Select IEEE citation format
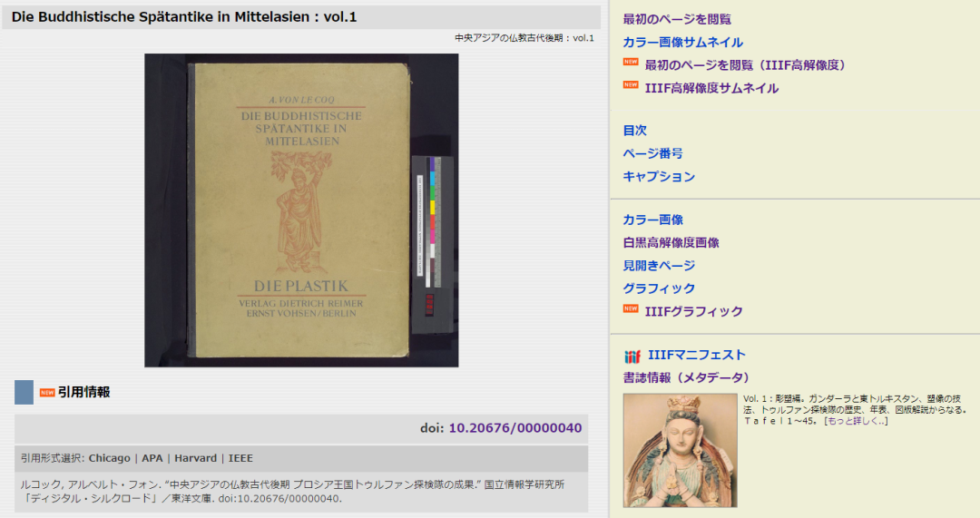Image resolution: width=980 pixels, height=518 pixels. [x=240, y=458]
